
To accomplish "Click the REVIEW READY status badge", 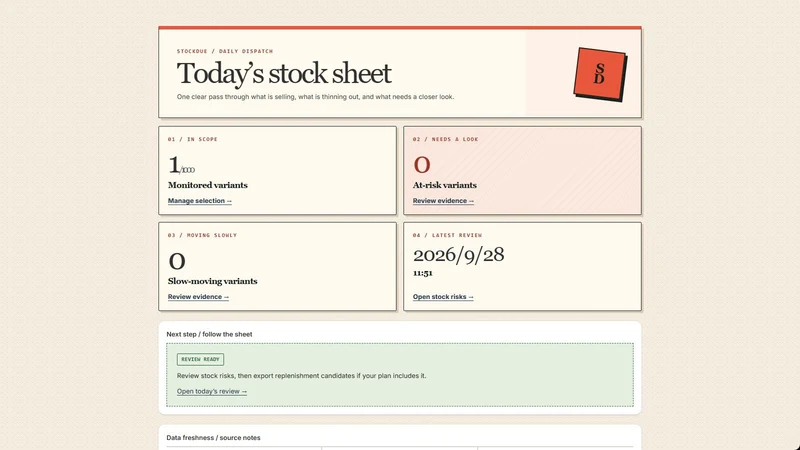I will pos(200,359).
